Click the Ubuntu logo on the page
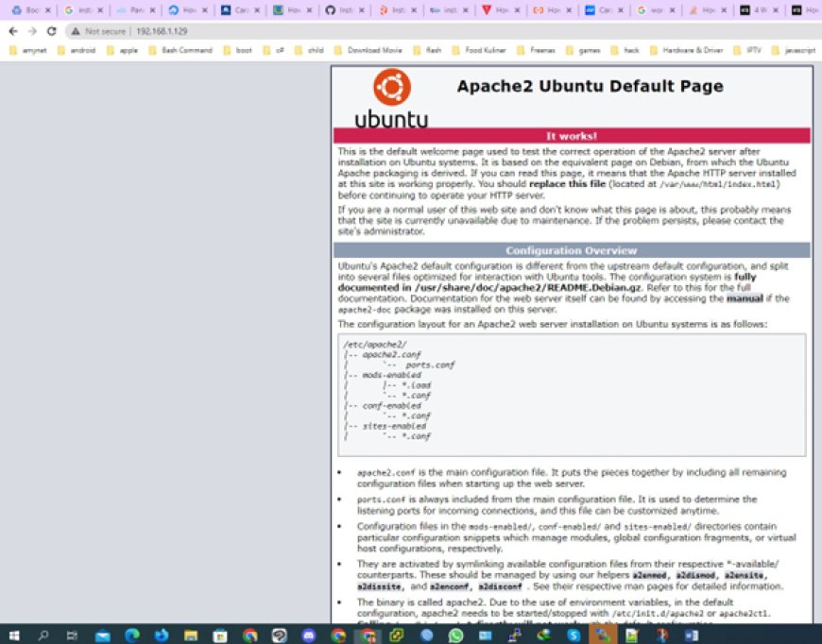Viewport: 822px width, 644px height. coord(391,98)
